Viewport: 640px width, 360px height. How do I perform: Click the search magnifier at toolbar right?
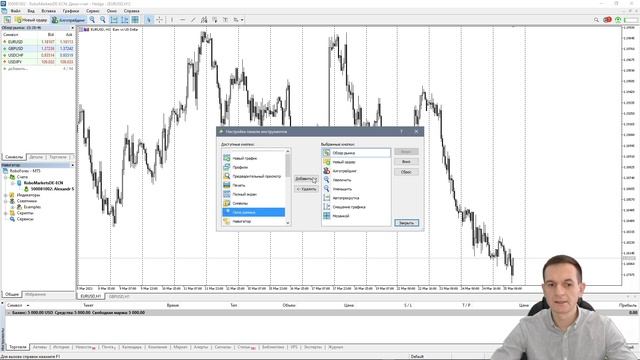(x=596, y=20)
